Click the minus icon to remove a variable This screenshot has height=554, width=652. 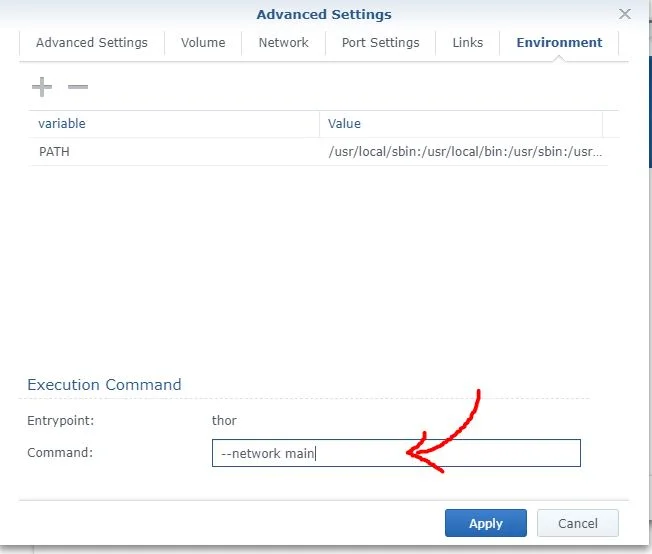(x=78, y=87)
